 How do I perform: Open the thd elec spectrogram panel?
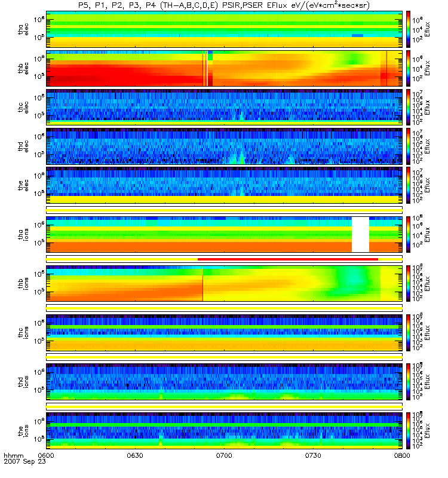point(224,146)
